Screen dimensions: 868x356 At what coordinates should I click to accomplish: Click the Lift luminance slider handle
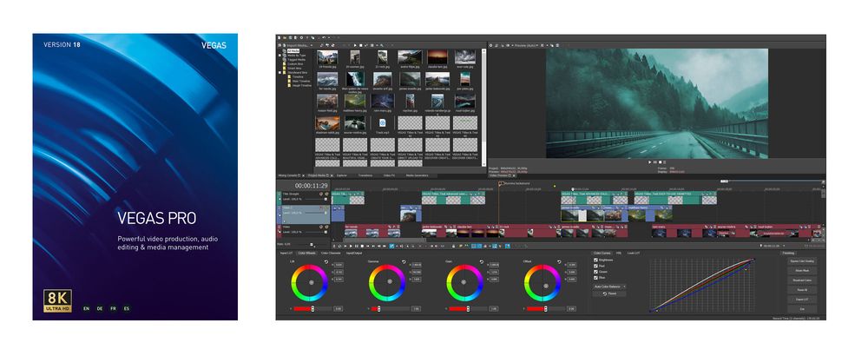[x=312, y=308]
